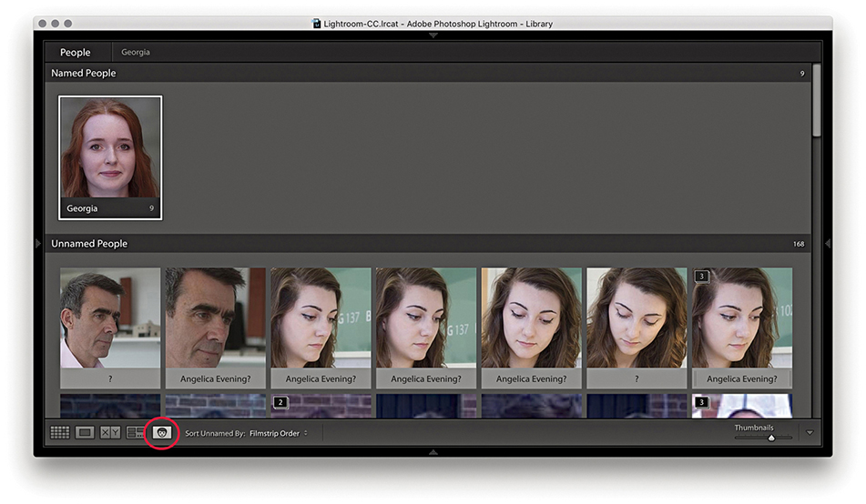The width and height of the screenshot is (866, 504).
Task: Switch to Loupe view icon
Action: point(85,433)
